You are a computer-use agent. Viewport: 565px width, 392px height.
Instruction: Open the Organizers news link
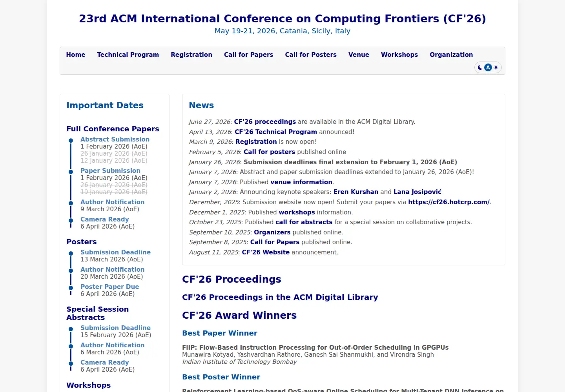[272, 232]
